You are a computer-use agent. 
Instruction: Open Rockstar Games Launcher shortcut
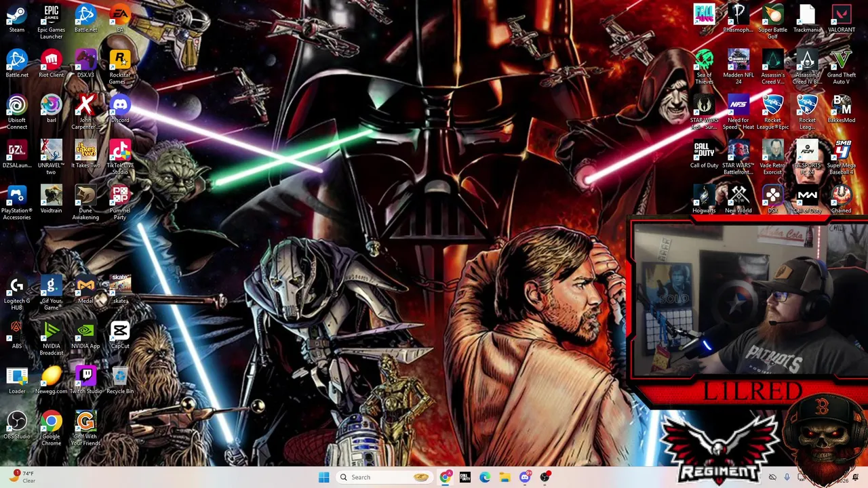[120, 68]
